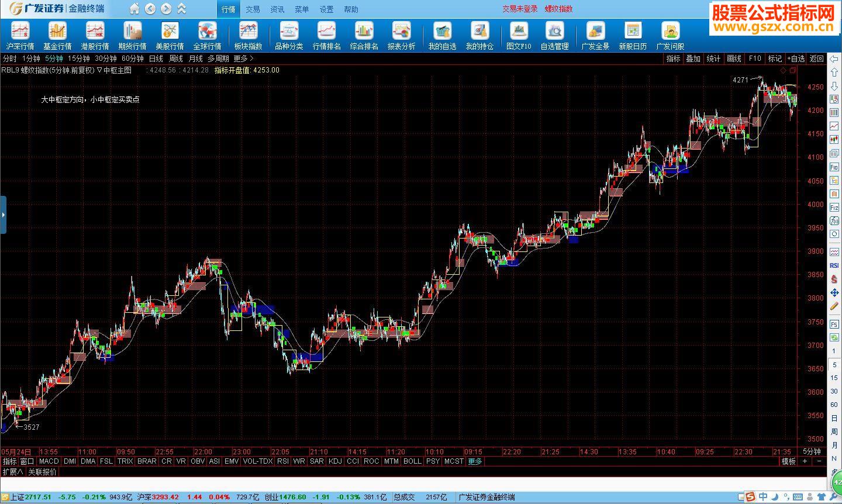This screenshot has height=504, width=842.
Task: Click the +自选 add to watchlist button
Action: [796, 58]
